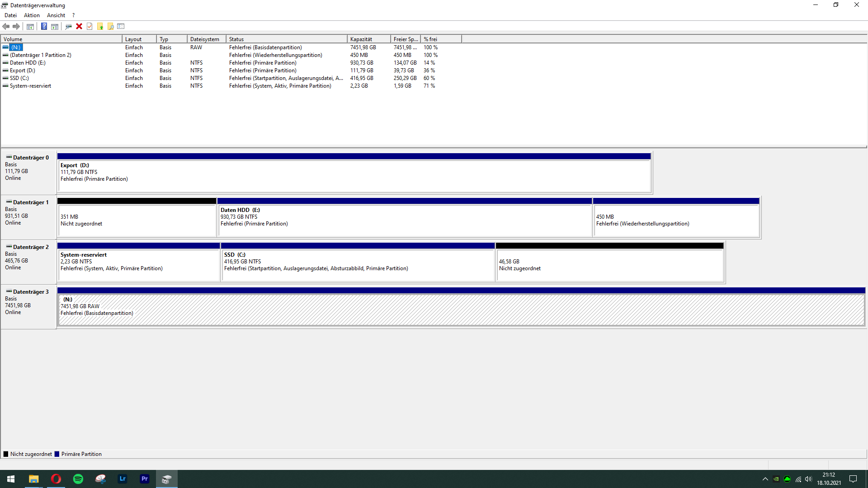Open the Aktion menu
Screen dimensions: 868x488
(32, 15)
